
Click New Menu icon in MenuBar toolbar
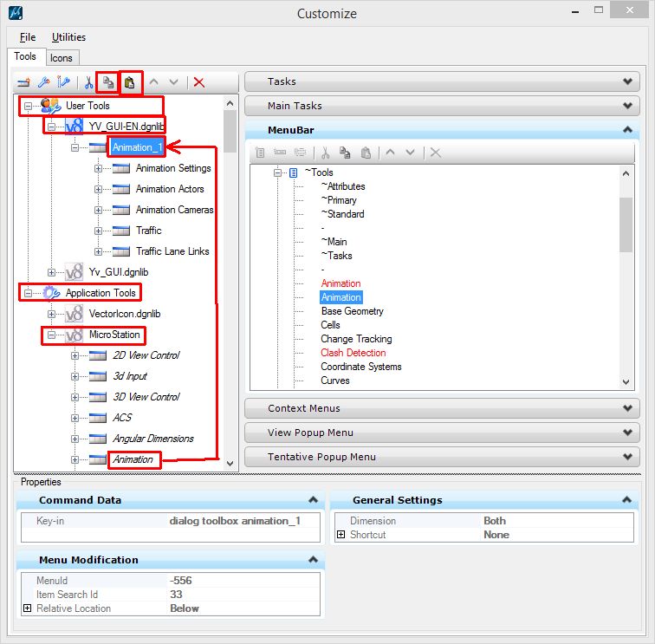260,153
